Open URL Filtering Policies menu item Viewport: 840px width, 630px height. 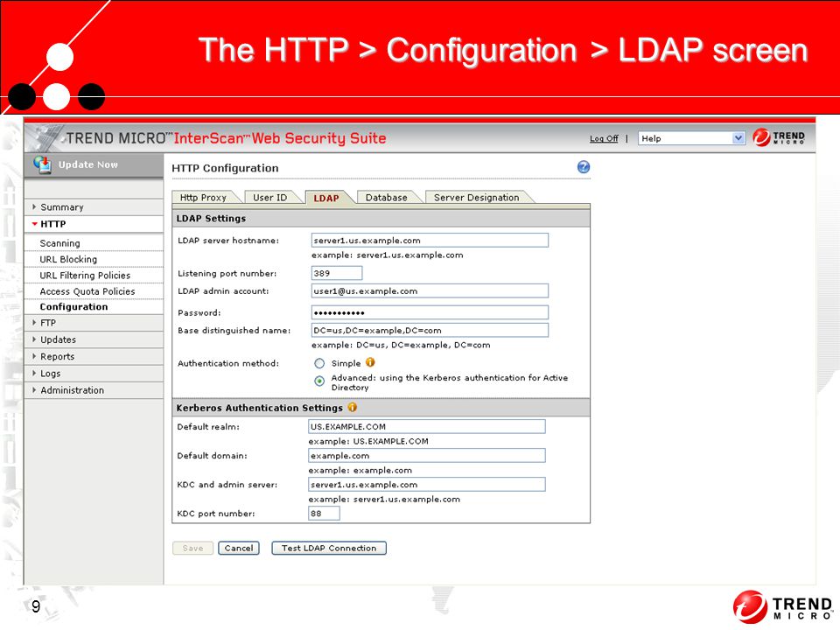(x=85, y=276)
